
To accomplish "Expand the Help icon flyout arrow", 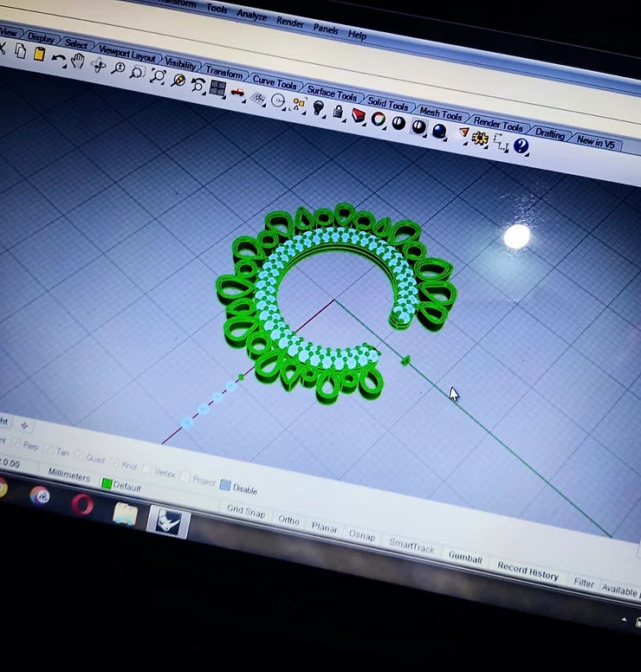I will (x=527, y=154).
